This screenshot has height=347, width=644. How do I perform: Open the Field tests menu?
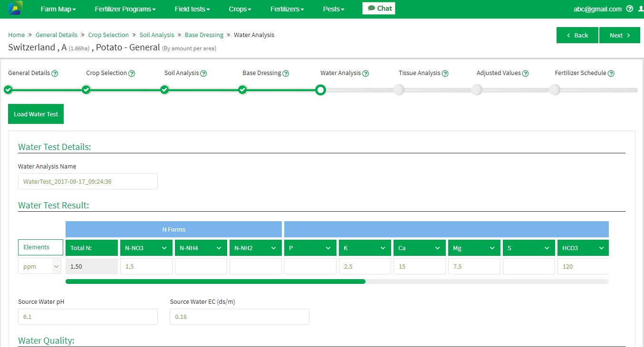(192, 9)
